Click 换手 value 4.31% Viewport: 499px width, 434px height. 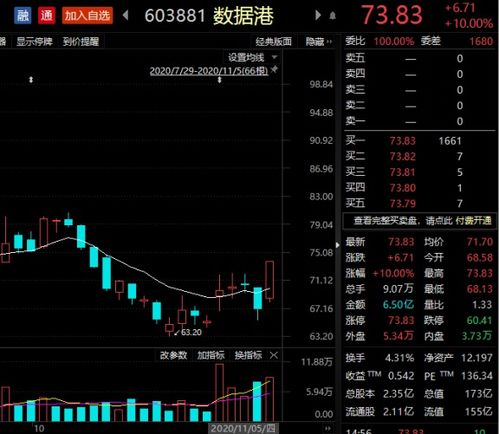[x=399, y=358]
